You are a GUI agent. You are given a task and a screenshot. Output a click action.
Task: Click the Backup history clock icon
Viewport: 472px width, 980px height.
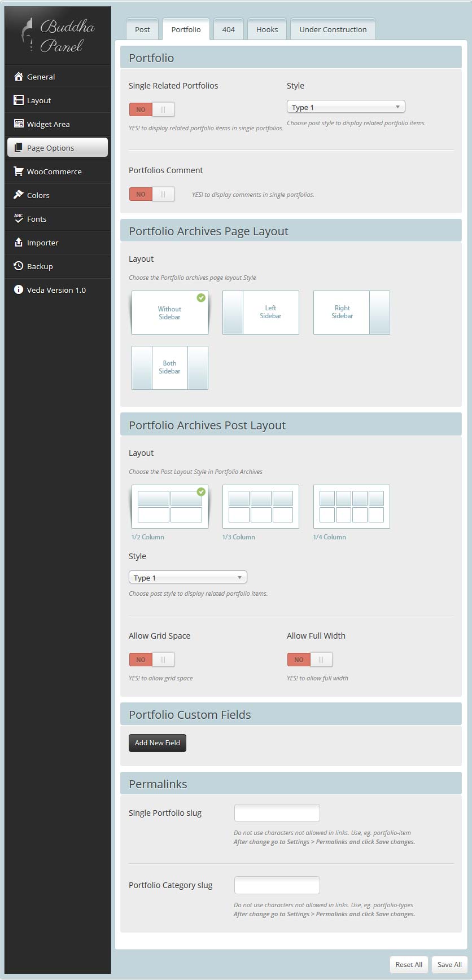pyautogui.click(x=19, y=266)
